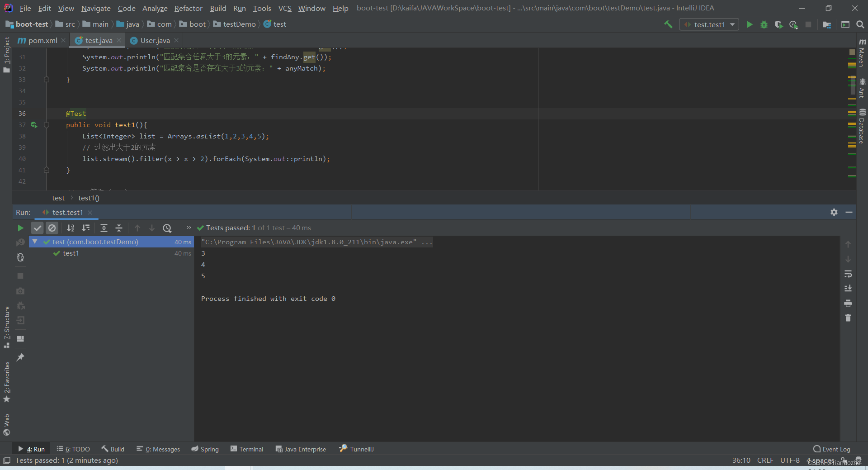
Task: Clear console with trash icon
Action: [x=848, y=318]
